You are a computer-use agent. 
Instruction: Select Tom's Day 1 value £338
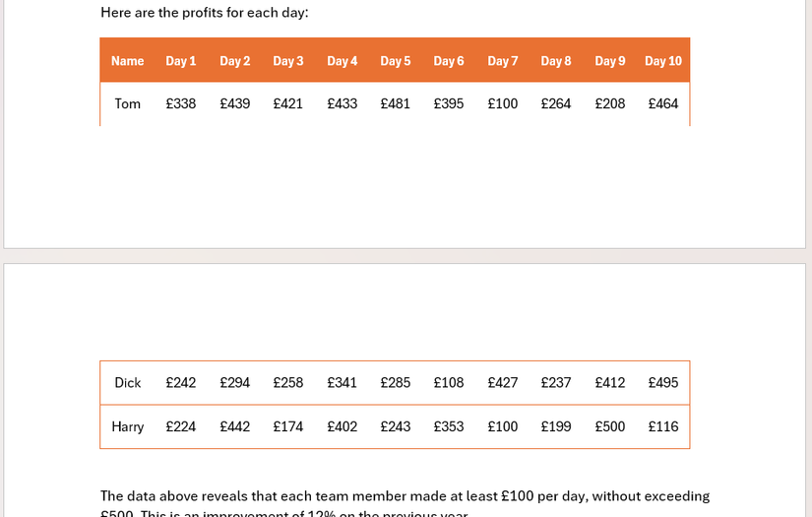point(181,103)
